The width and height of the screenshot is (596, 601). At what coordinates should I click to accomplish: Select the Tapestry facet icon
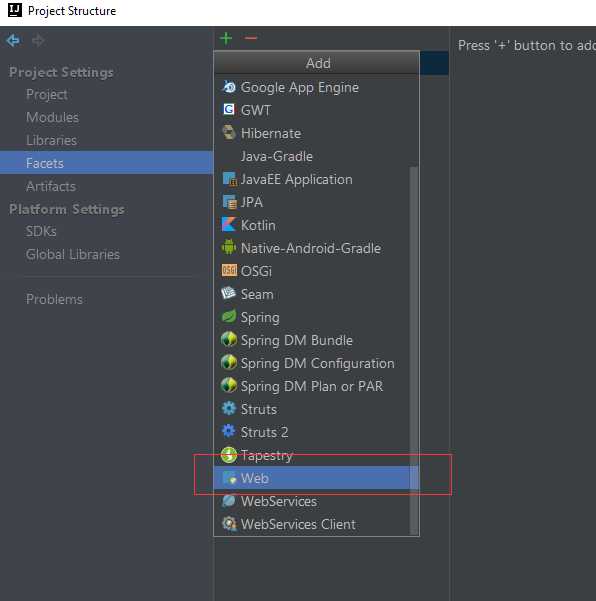pyautogui.click(x=229, y=455)
